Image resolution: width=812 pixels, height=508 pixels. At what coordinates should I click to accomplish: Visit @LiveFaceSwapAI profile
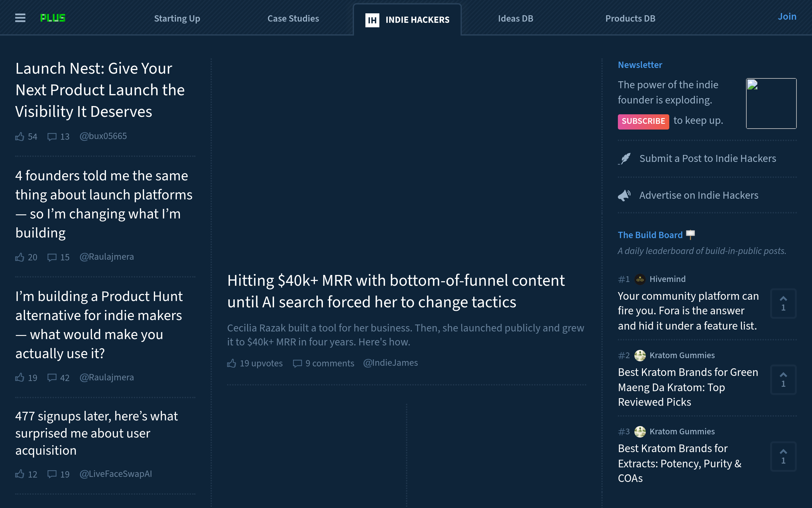pyautogui.click(x=116, y=474)
